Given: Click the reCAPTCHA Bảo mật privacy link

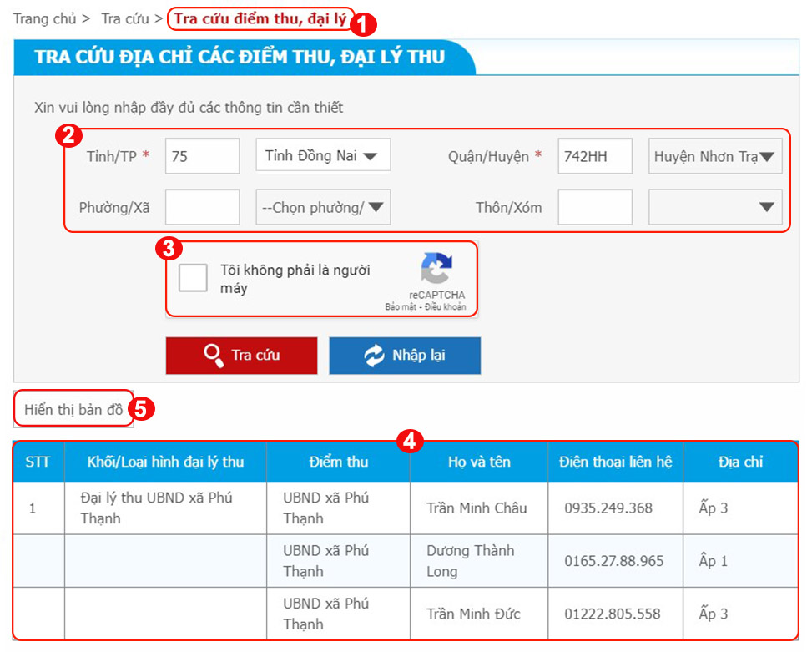Looking at the screenshot, I should point(401,307).
